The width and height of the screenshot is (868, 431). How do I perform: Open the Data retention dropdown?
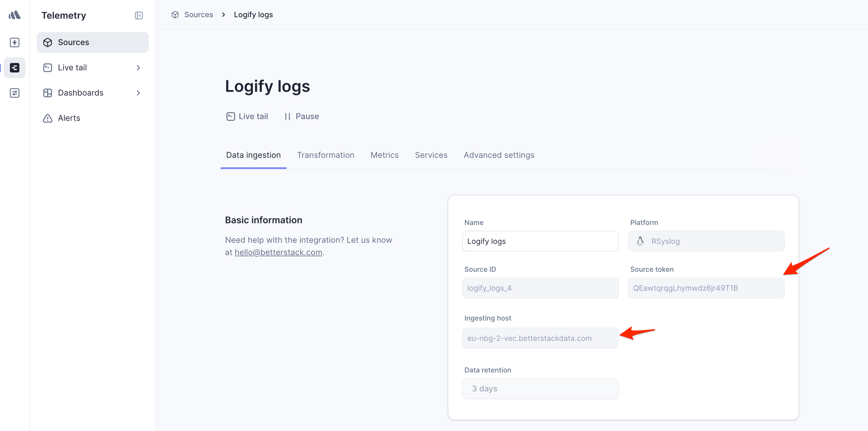539,388
